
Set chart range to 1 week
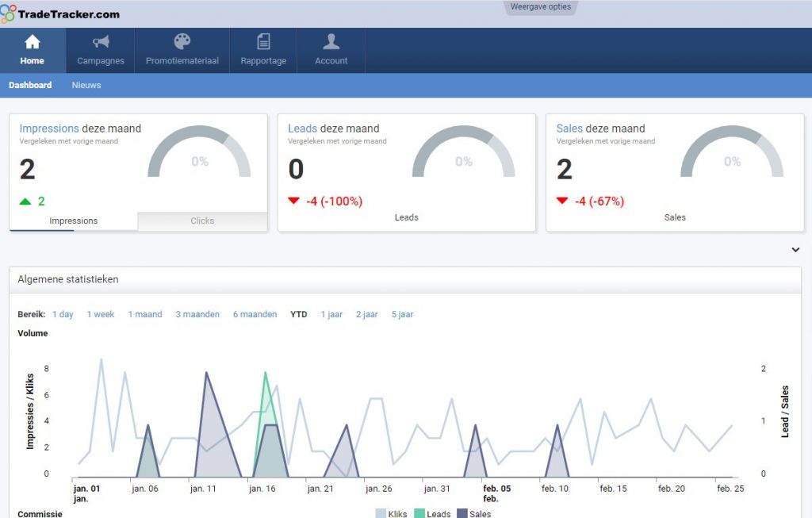(101, 314)
